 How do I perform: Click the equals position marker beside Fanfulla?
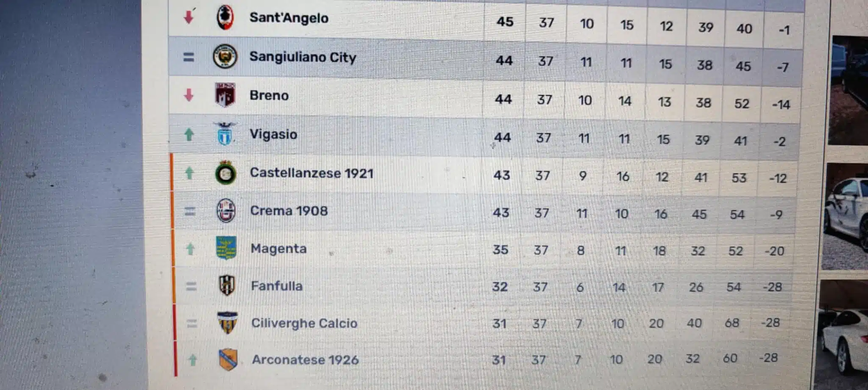191,287
